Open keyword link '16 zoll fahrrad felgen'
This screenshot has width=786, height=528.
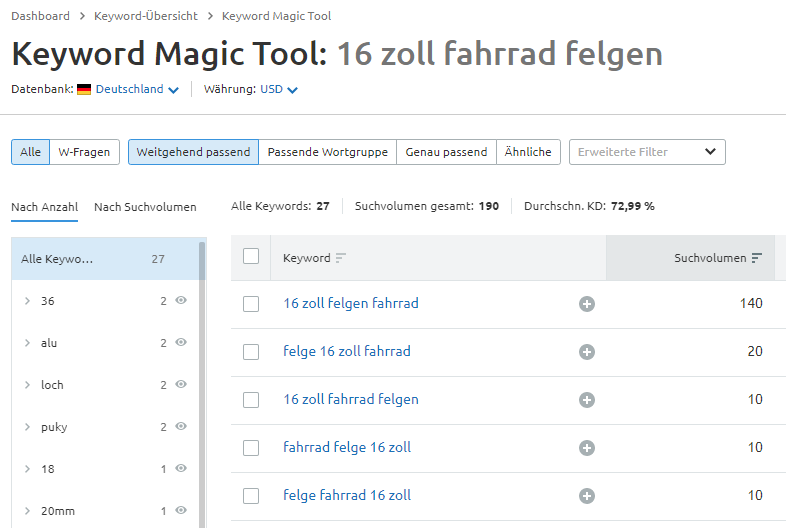point(351,399)
